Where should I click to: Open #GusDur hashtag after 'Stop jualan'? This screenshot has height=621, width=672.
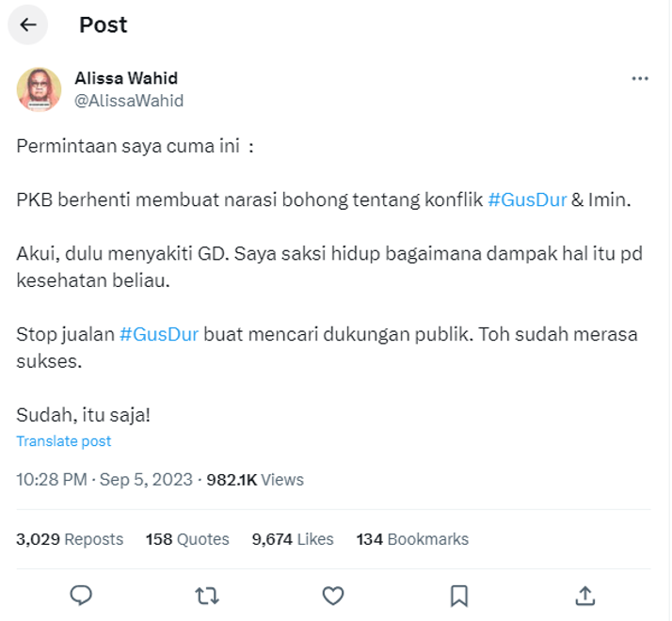pos(159,334)
